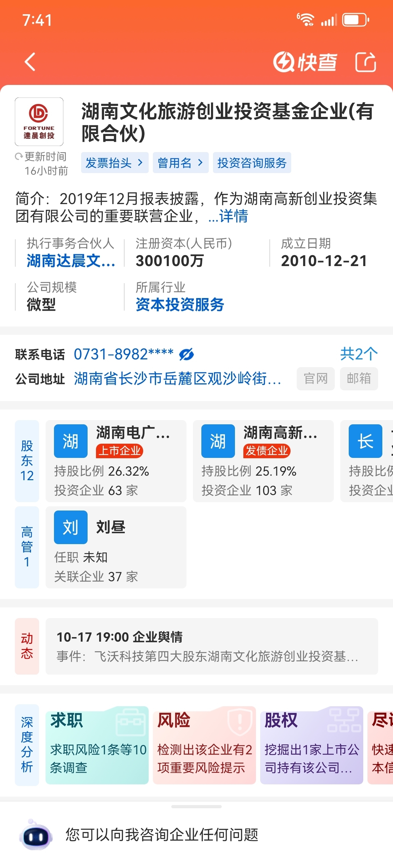This screenshot has width=393, height=868.
Task: Tap 投资咨询服务 tag
Action: 252,163
